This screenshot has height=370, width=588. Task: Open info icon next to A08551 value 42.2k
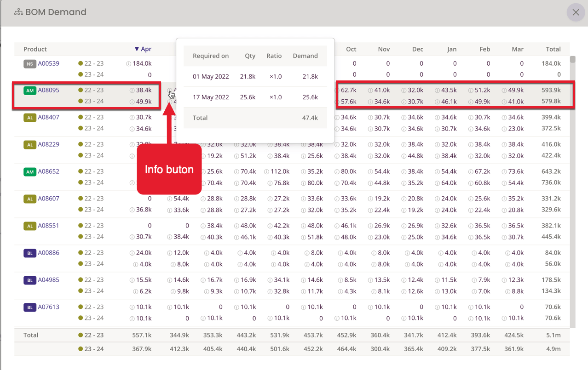(270, 226)
